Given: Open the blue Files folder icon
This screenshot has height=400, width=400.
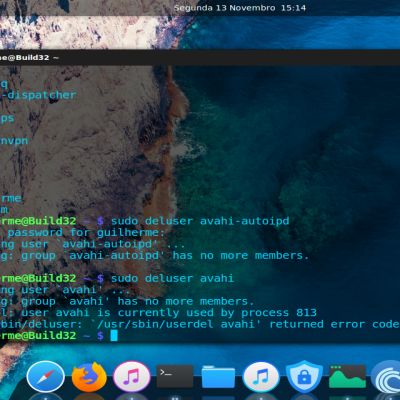Looking at the screenshot, I should coord(218,377).
